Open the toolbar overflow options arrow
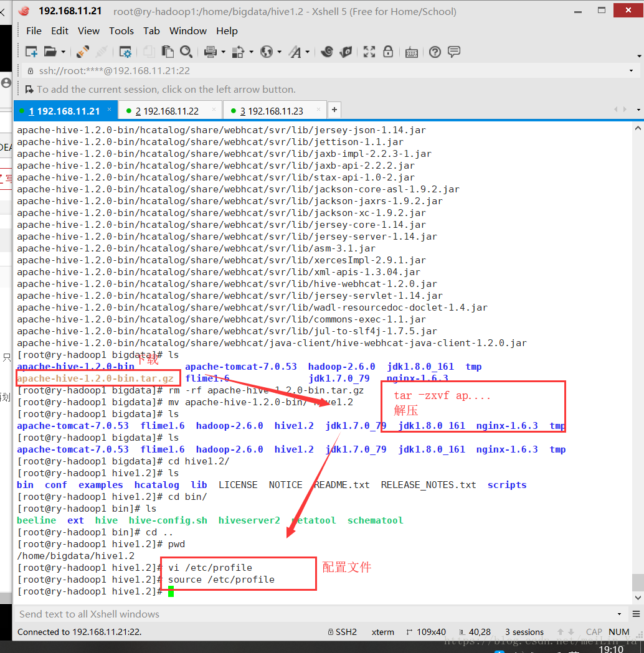Viewport: 644px width, 653px height. [639, 56]
